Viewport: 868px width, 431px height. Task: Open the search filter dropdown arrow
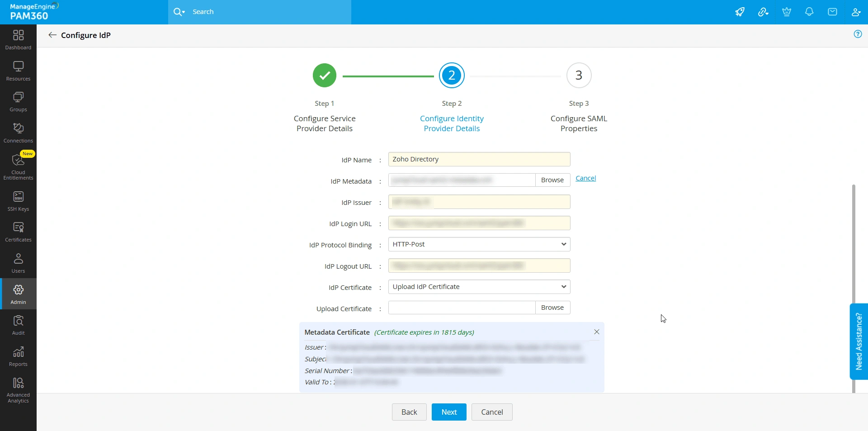[x=184, y=12]
